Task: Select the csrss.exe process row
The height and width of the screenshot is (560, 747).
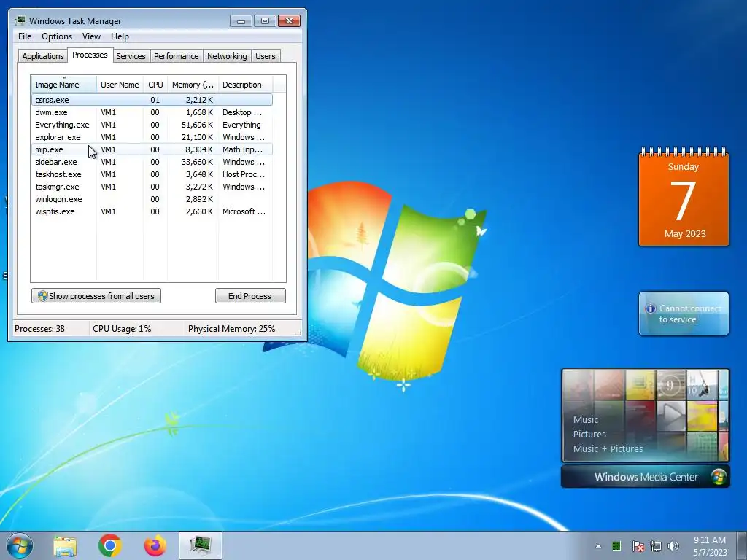Action: (152, 100)
